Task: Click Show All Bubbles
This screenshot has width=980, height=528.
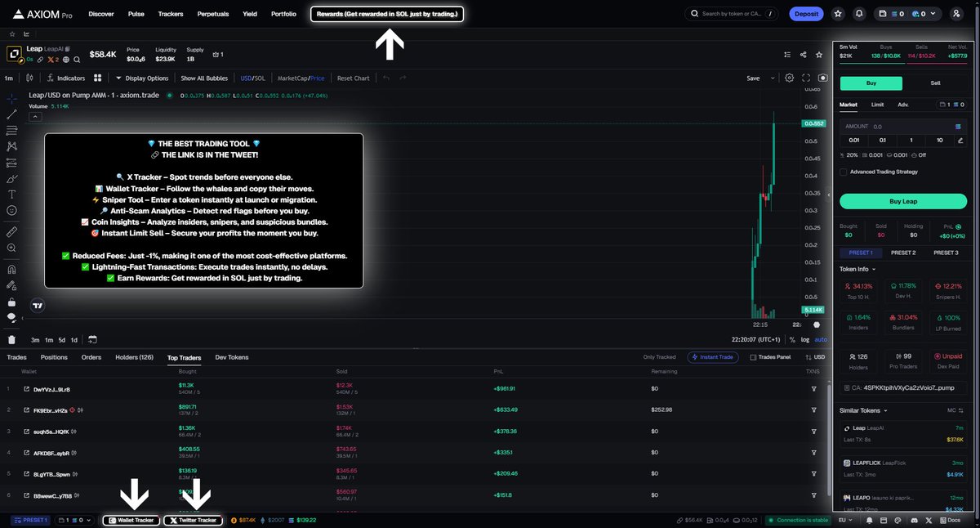Action: (x=204, y=78)
